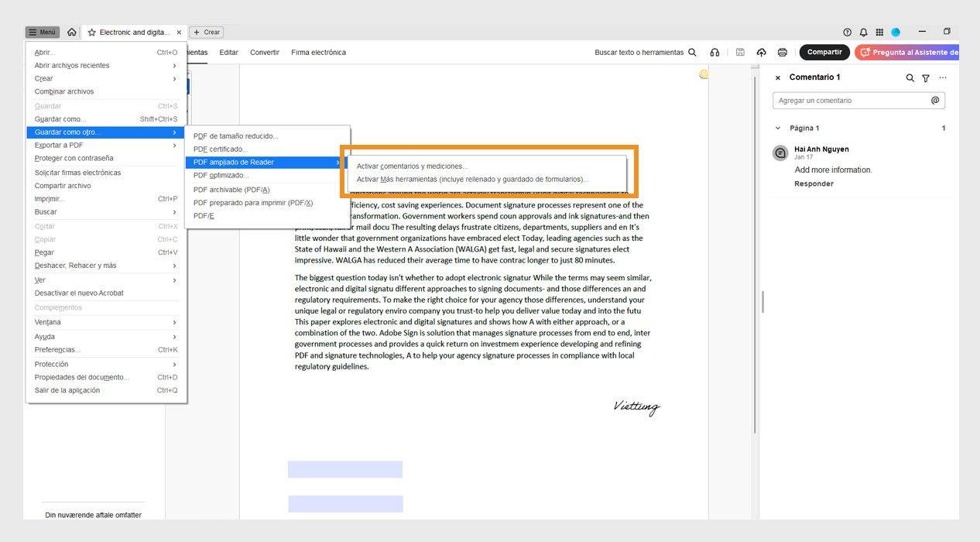This screenshot has height=542, width=980.
Task: Open the Read Aloud headphones icon
Action: coord(714,52)
